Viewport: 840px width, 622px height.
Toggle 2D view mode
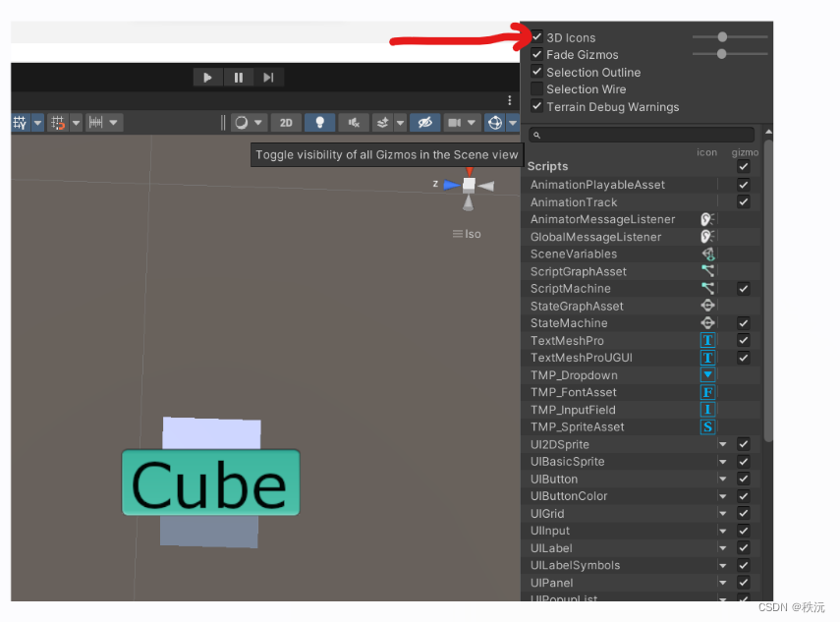[x=286, y=123]
